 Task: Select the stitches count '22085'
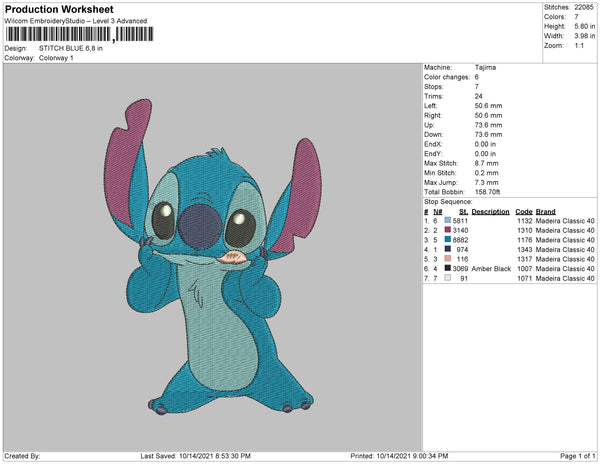584,7
